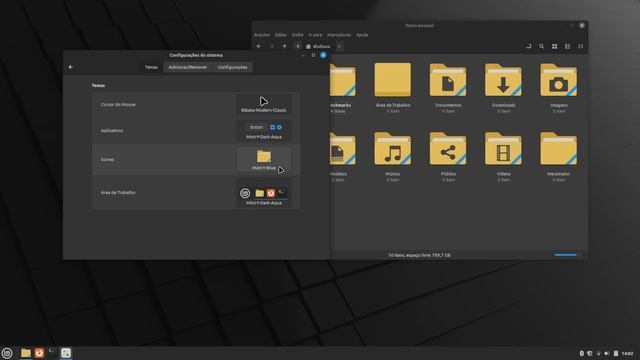Open Files from the taskbar
Screen dimensions: 640x360
pos(26,353)
